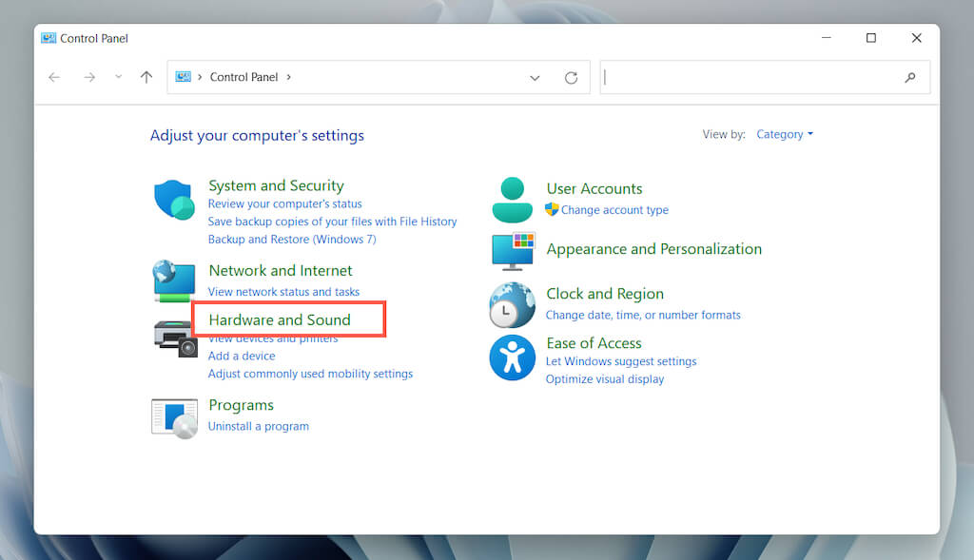Click the Hardware and Sound printer icon
Screen dimensions: 974x560
click(174, 337)
